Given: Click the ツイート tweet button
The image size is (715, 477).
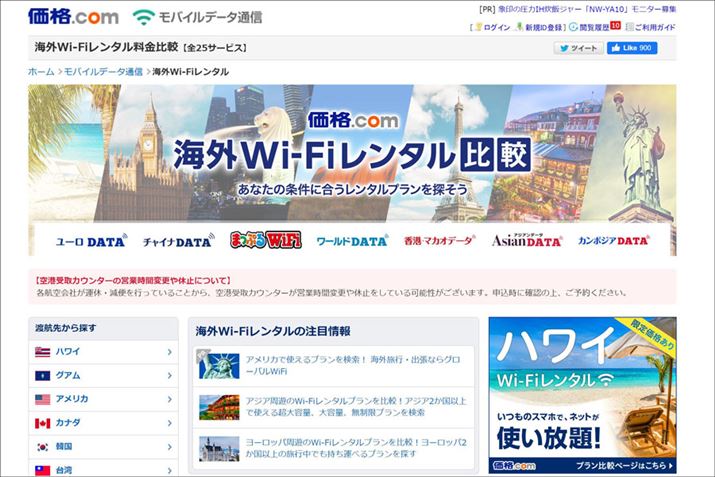Looking at the screenshot, I should (x=578, y=48).
